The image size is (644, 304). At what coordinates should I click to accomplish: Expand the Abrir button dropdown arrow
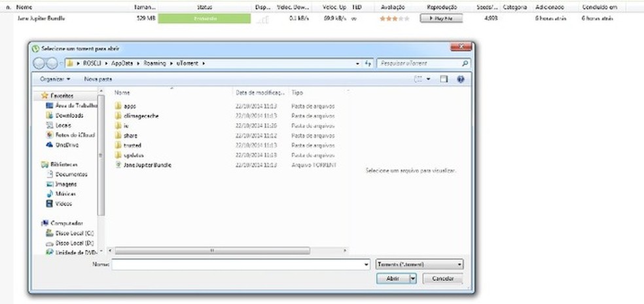click(413, 279)
